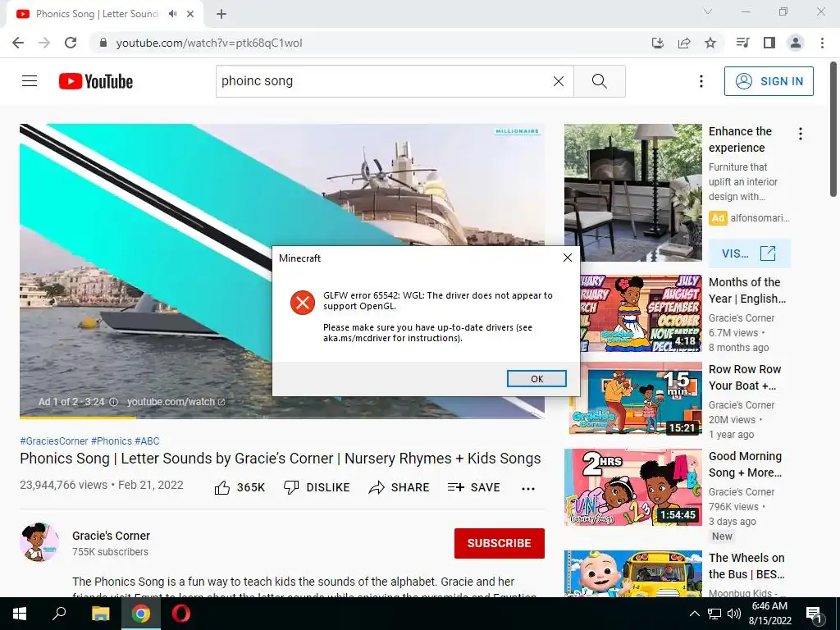Screen dimensions: 840x630
Task: Click the #Phonics hashtag
Action: point(111,441)
